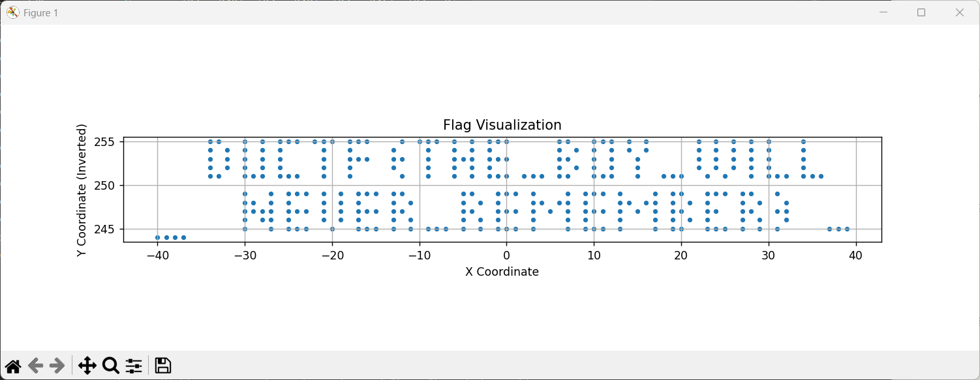Image resolution: width=980 pixels, height=380 pixels.
Task: Open Configure subplots sliders icon
Action: [134, 366]
